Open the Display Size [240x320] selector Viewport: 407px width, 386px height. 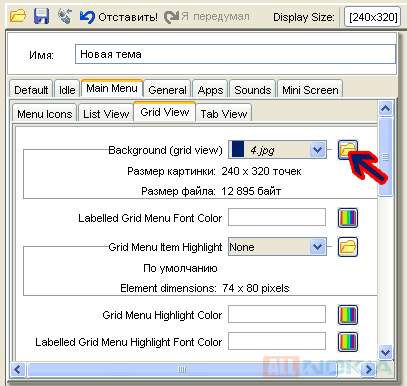click(372, 17)
